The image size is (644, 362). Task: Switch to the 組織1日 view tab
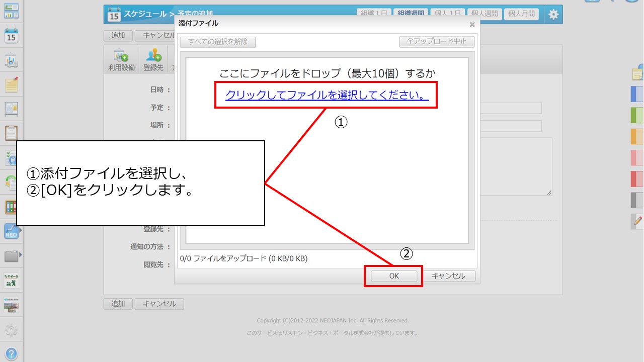click(374, 14)
